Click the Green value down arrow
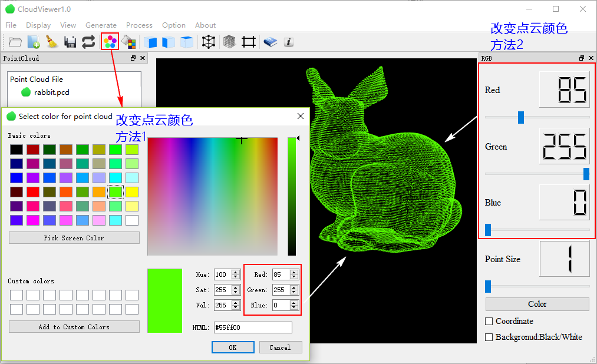The image size is (597, 364). (x=295, y=292)
